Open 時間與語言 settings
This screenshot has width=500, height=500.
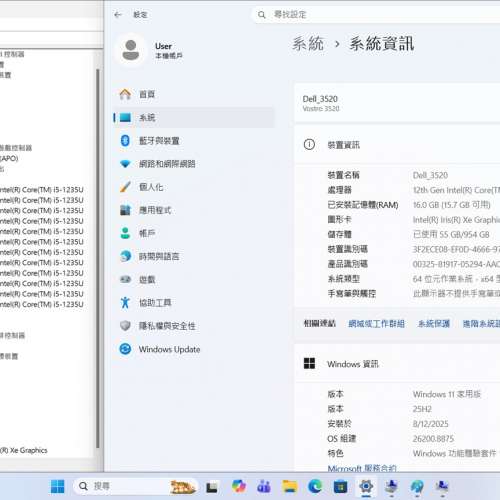pos(193,256)
